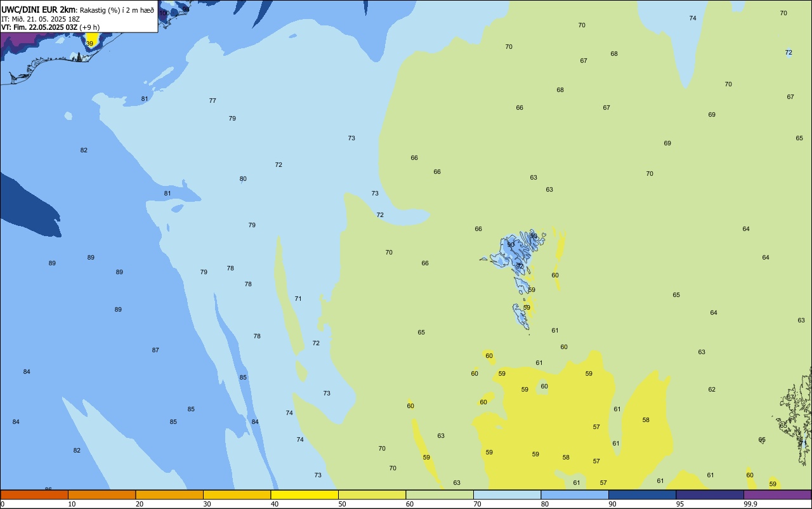The width and height of the screenshot is (812, 509).
Task: Select the medium blue 80–90 legend swatch
Action: 575,494
